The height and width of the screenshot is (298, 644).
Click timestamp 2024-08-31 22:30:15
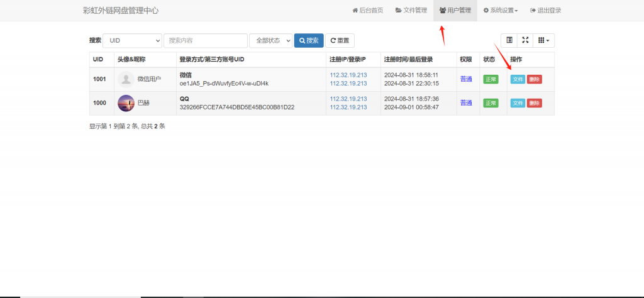pyautogui.click(x=411, y=84)
